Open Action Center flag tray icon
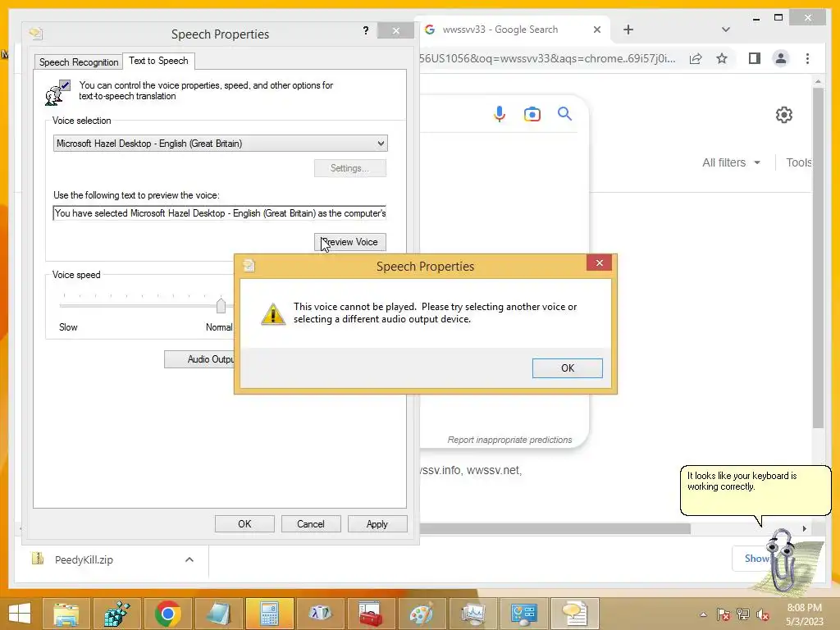The height and width of the screenshot is (630, 840). [x=724, y=614]
